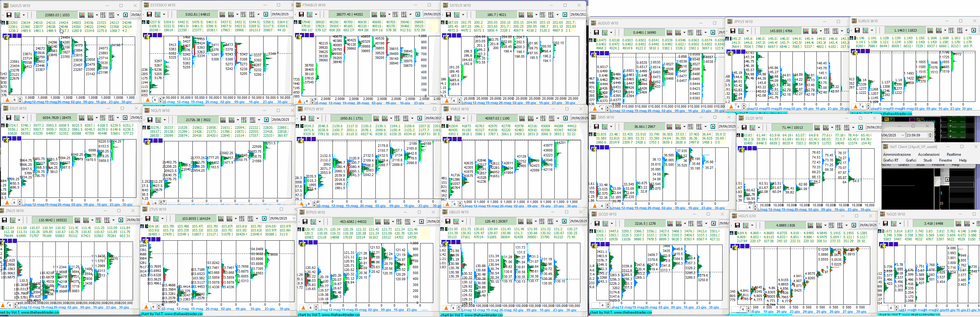Increase the stepper value in DAXU5 W10

pos(21,98)
